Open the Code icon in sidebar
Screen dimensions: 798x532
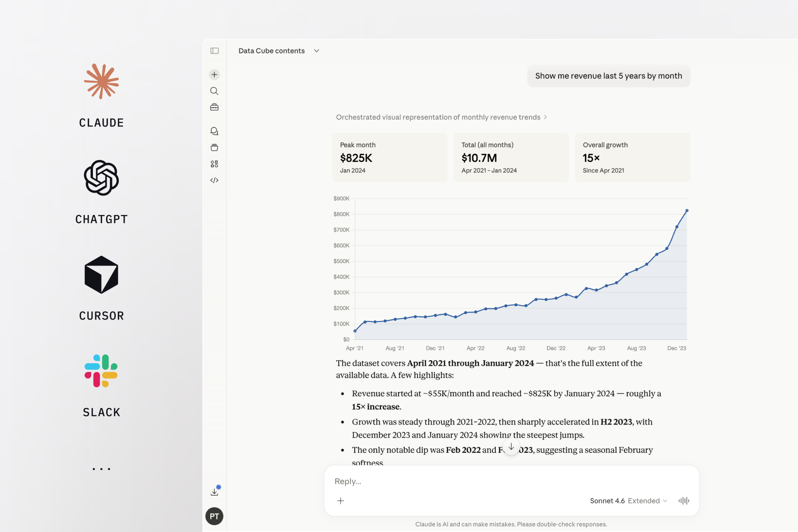click(x=214, y=180)
